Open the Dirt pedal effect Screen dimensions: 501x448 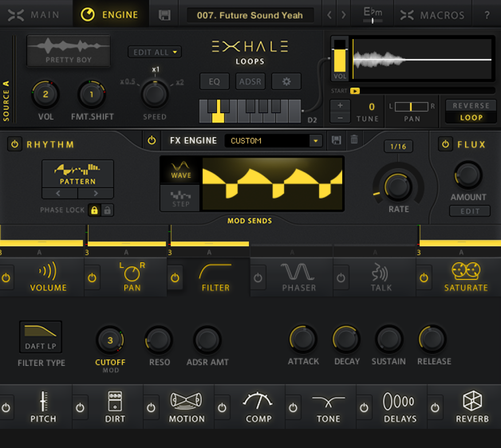(115, 407)
